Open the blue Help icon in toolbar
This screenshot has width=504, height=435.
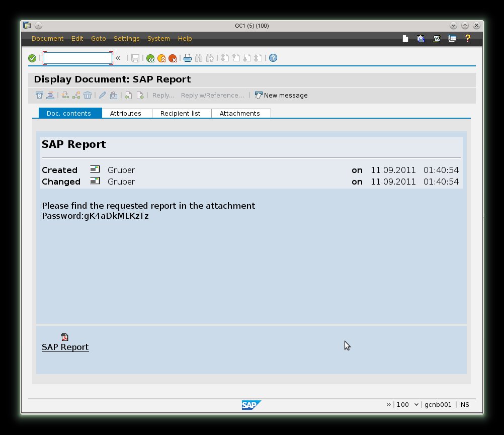(273, 58)
